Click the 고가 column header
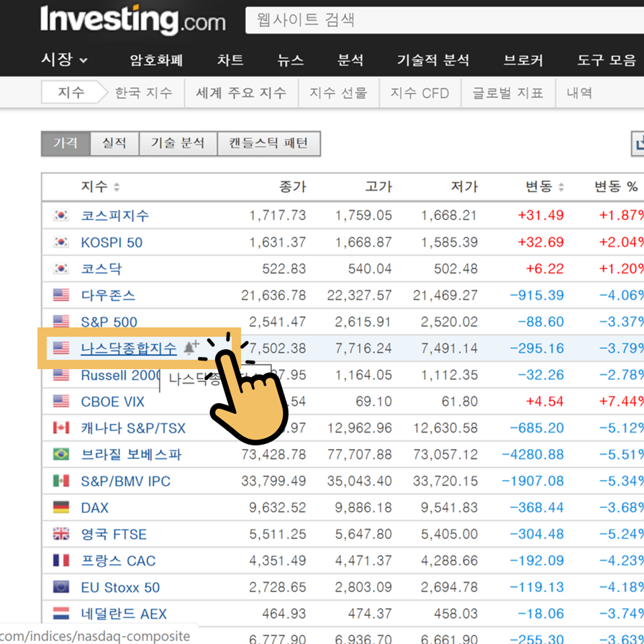Viewport: 644px width, 644px height. [378, 187]
